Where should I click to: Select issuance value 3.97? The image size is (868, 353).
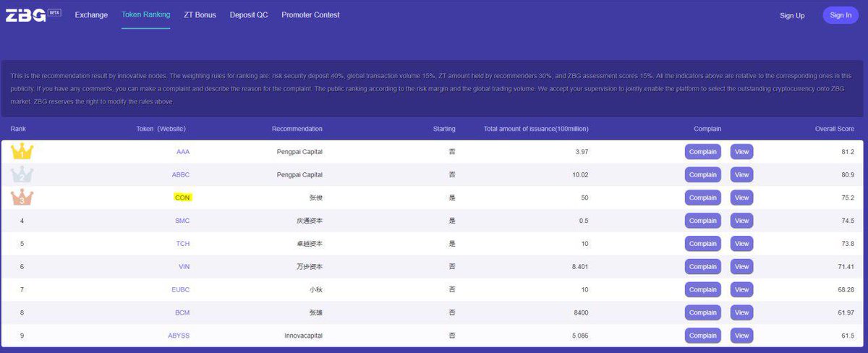pos(582,152)
